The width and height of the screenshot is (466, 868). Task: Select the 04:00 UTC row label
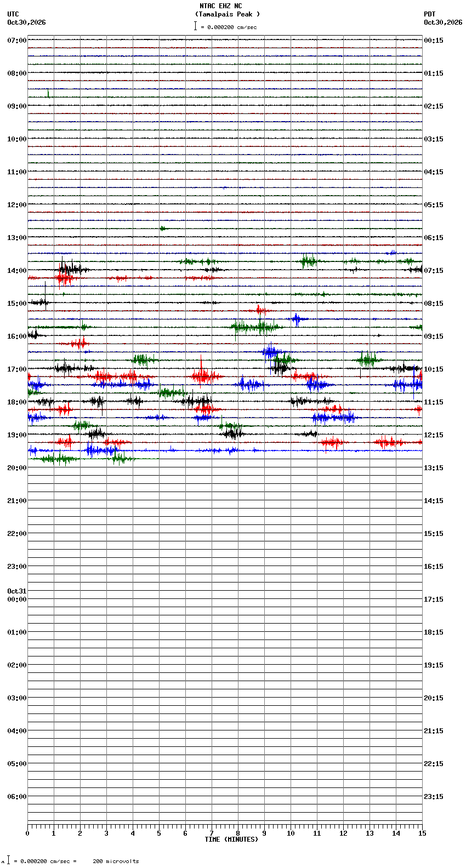click(x=17, y=731)
